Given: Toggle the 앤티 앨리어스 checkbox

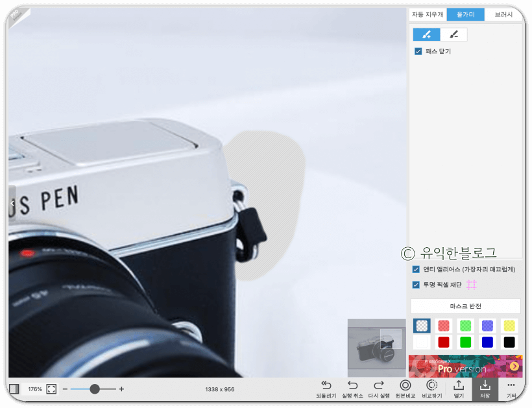Looking at the screenshot, I should (416, 269).
